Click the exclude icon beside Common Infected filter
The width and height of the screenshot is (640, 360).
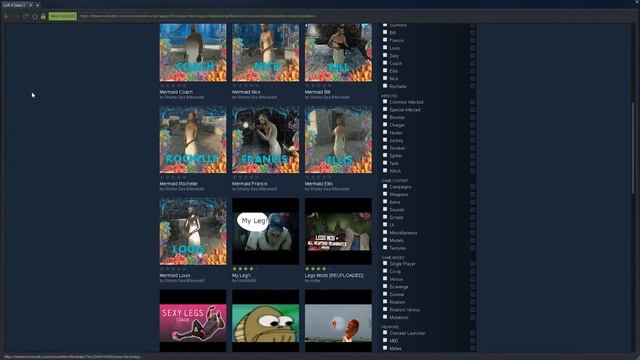point(472,102)
